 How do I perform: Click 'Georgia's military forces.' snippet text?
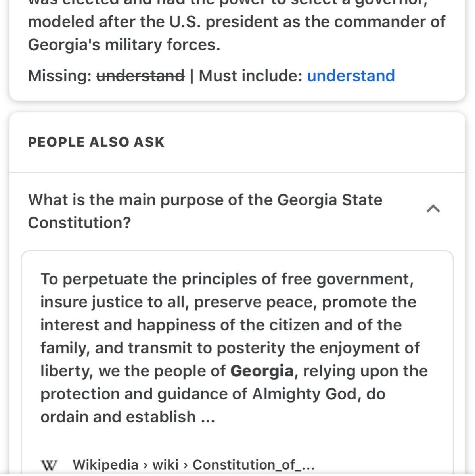[x=124, y=45]
